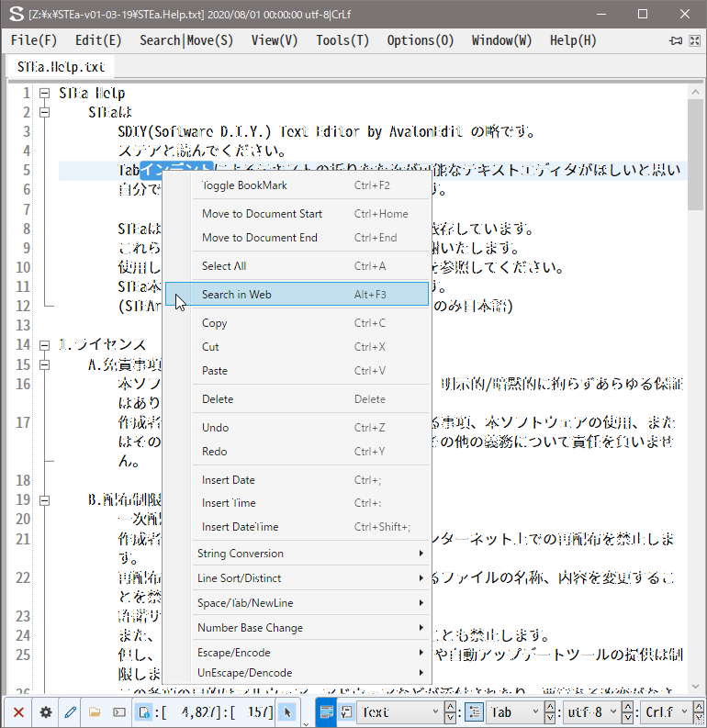Click the fullscreen expand icon in the menu bar
Image resolution: width=707 pixels, height=728 pixels.
(x=694, y=41)
